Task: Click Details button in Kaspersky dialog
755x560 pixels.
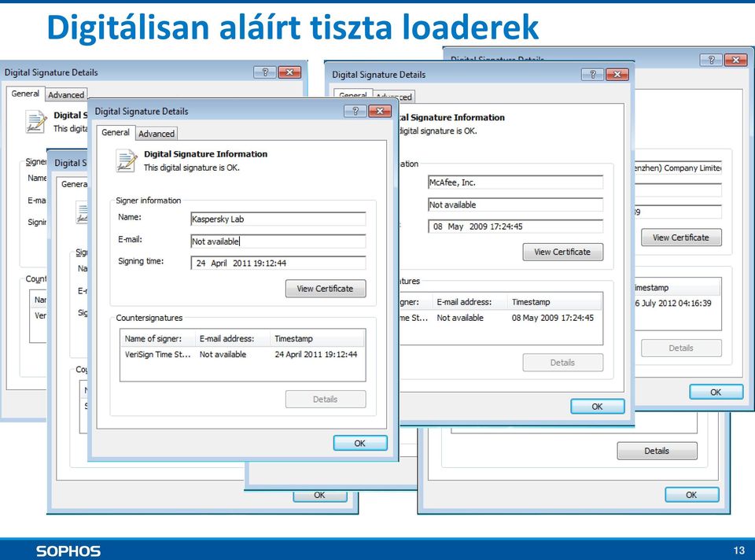Action: point(326,400)
